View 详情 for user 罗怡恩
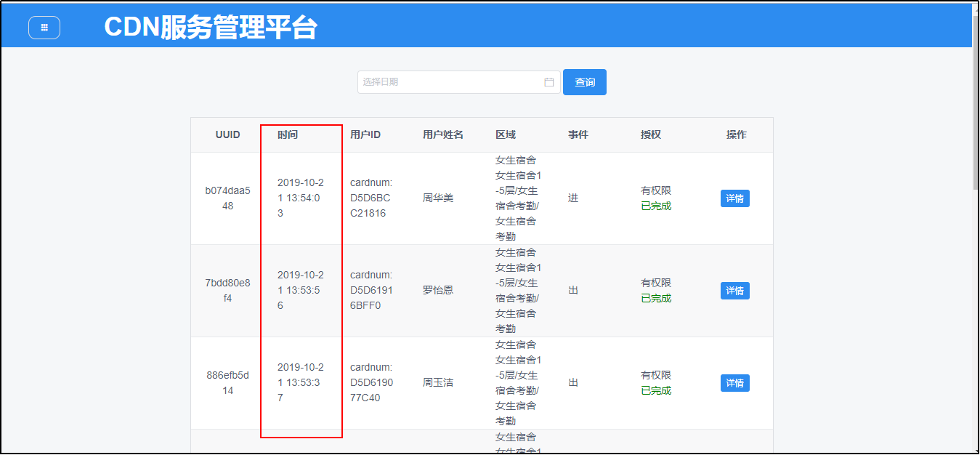This screenshot has height=455, width=980. (x=734, y=291)
